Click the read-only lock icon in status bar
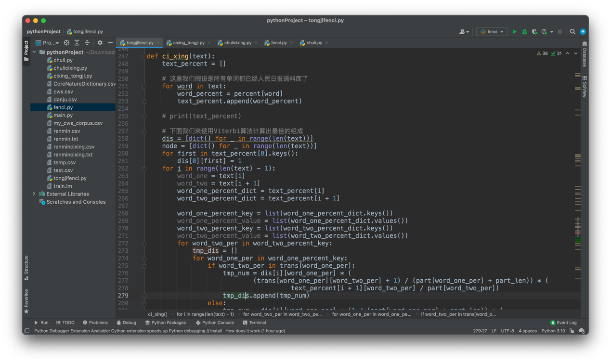The height and width of the screenshot is (364, 611). (572, 331)
